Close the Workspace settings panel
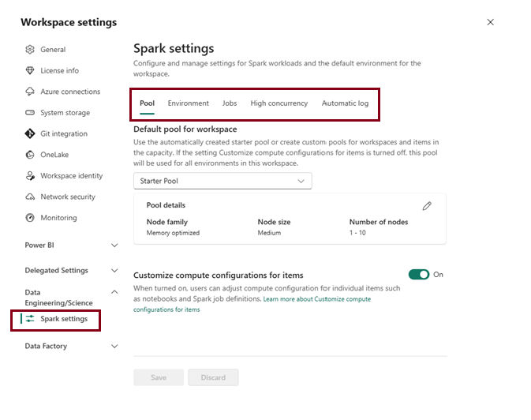This screenshot has width=531, height=420. coord(490,22)
